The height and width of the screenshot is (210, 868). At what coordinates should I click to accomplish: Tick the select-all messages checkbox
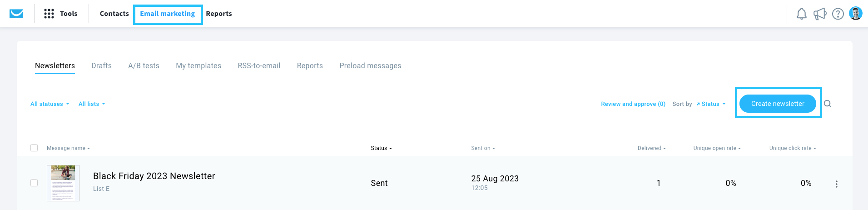(34, 148)
